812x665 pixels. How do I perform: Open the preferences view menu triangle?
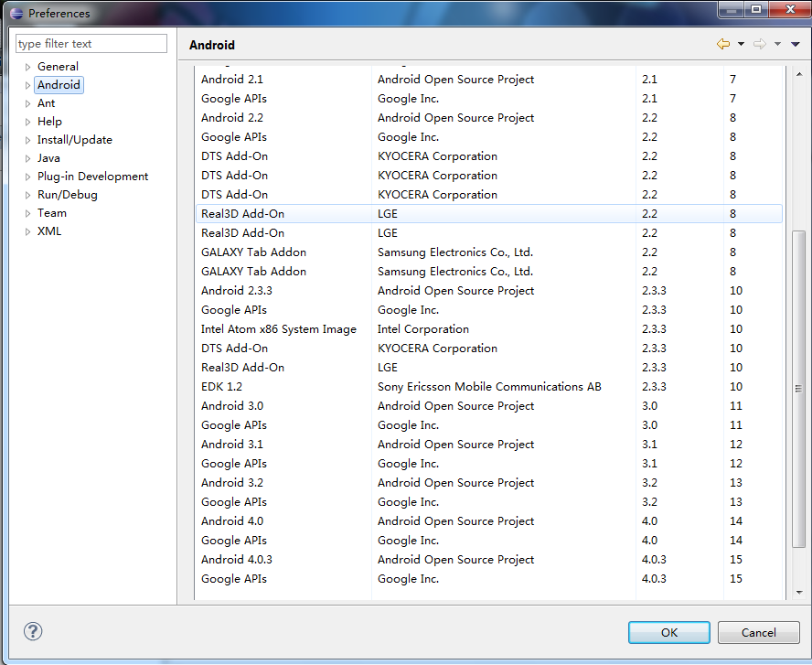(x=796, y=44)
